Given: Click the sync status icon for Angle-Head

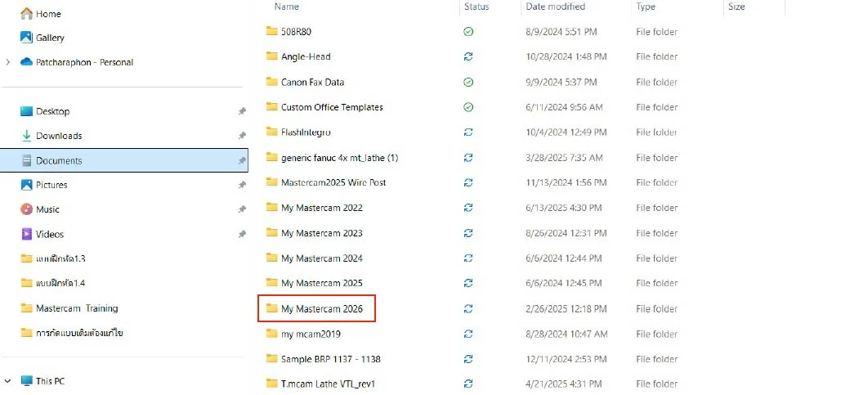Looking at the screenshot, I should (468, 56).
